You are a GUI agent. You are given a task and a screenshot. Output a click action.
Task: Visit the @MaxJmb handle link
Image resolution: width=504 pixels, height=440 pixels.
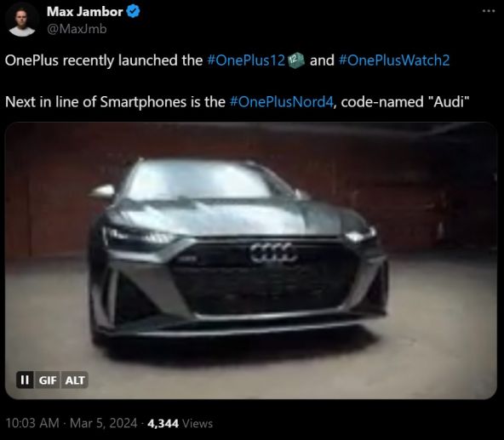(77, 29)
